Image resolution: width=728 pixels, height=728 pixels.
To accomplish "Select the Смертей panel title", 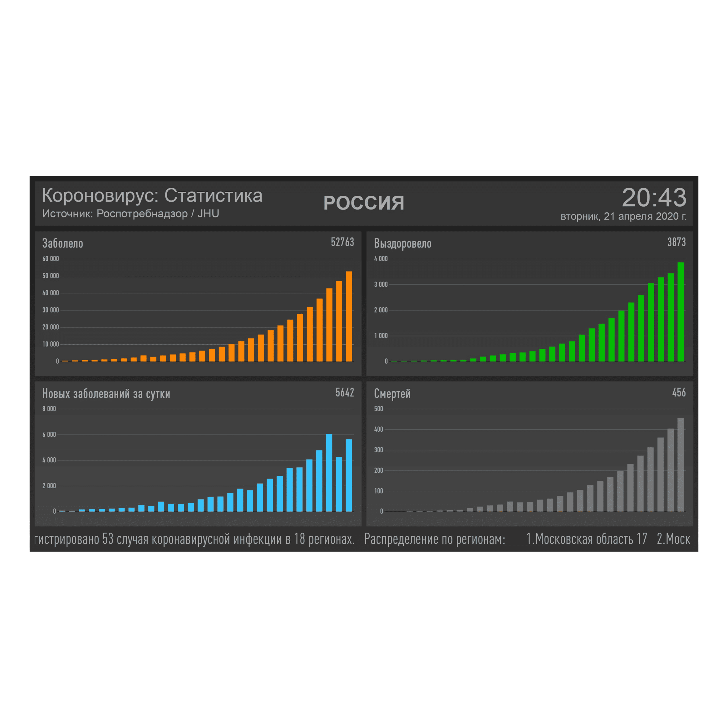I will tap(392, 394).
